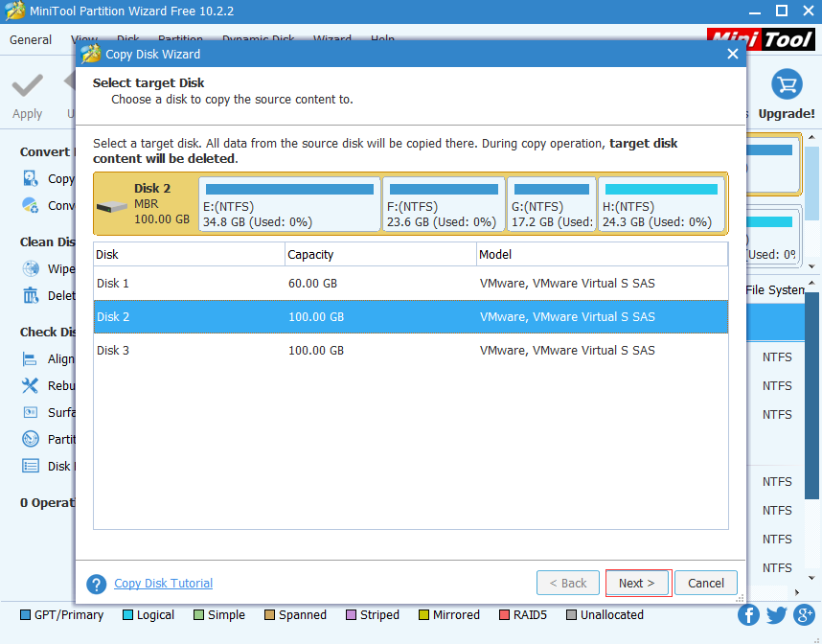822x644 pixels.
Task: Click the Logical legend swatch
Action: pos(127,614)
